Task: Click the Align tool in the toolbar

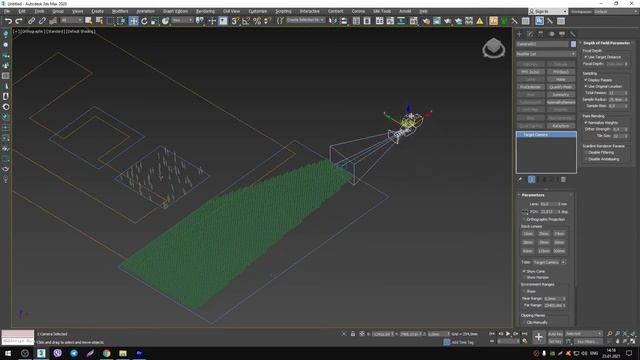Action: 343,20
